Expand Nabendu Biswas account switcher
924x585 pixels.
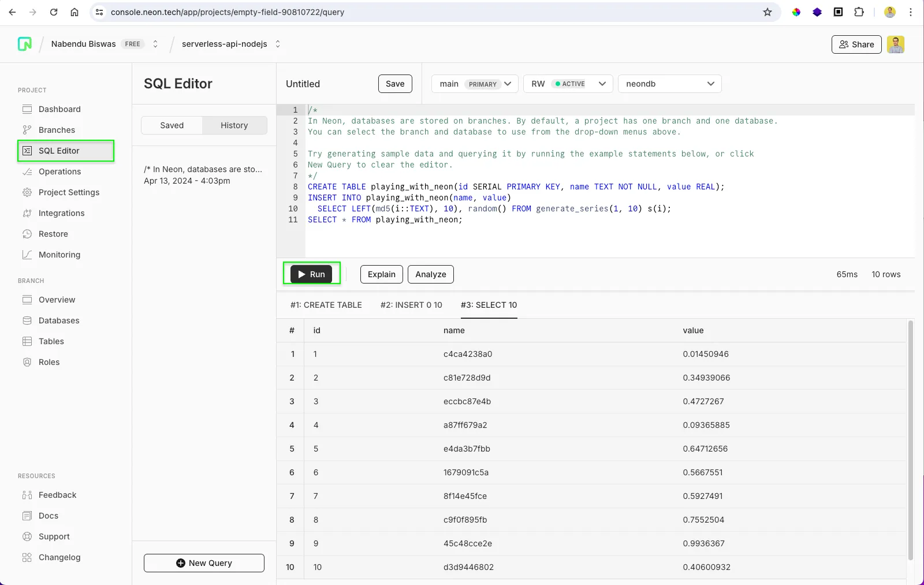pos(155,44)
